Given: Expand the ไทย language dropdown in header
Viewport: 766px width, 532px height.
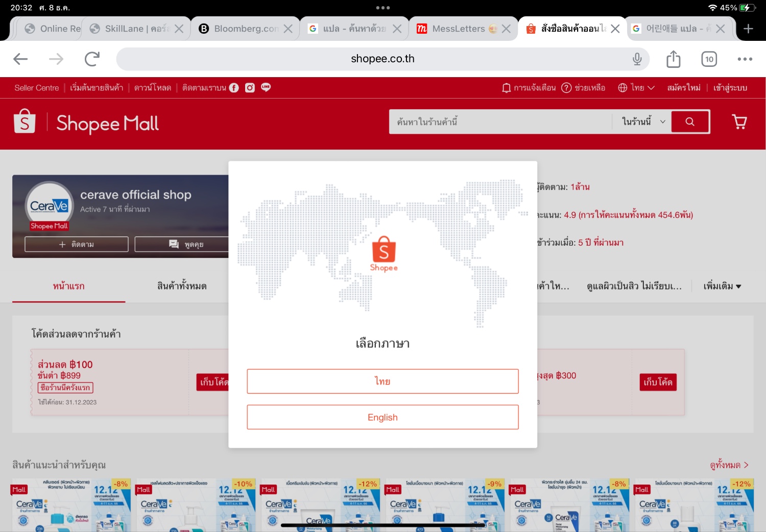Looking at the screenshot, I should 636,88.
